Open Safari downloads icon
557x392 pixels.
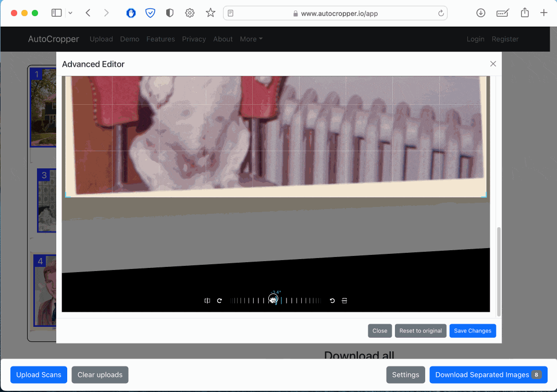point(480,13)
